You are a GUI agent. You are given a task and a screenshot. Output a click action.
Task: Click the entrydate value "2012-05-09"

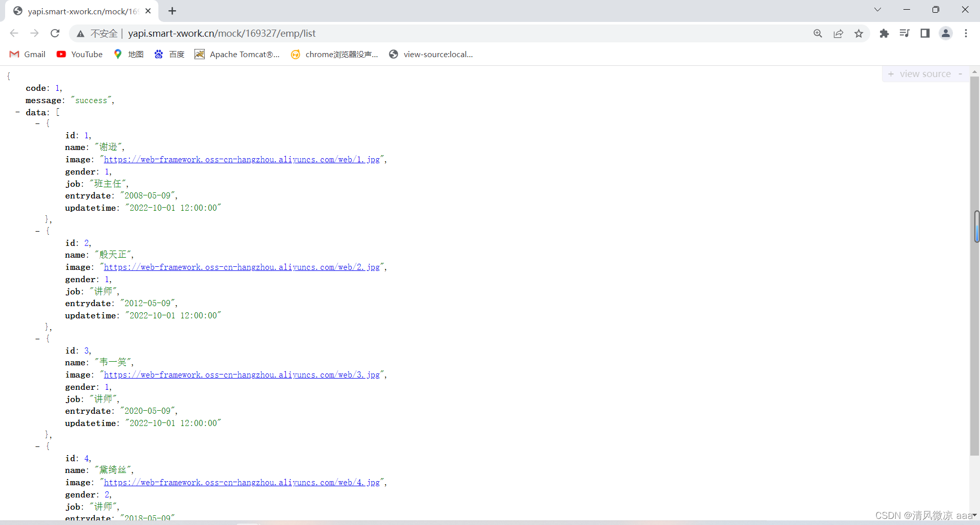148,304
